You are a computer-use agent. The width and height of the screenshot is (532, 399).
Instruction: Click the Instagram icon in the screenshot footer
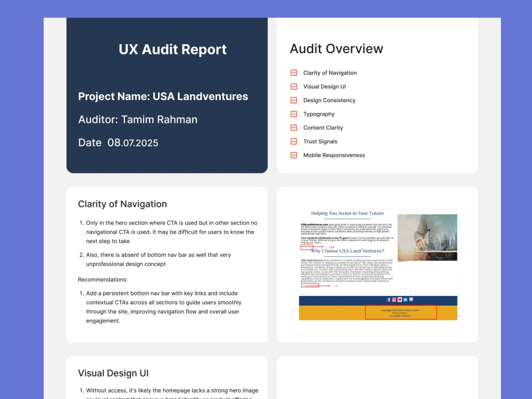click(394, 300)
